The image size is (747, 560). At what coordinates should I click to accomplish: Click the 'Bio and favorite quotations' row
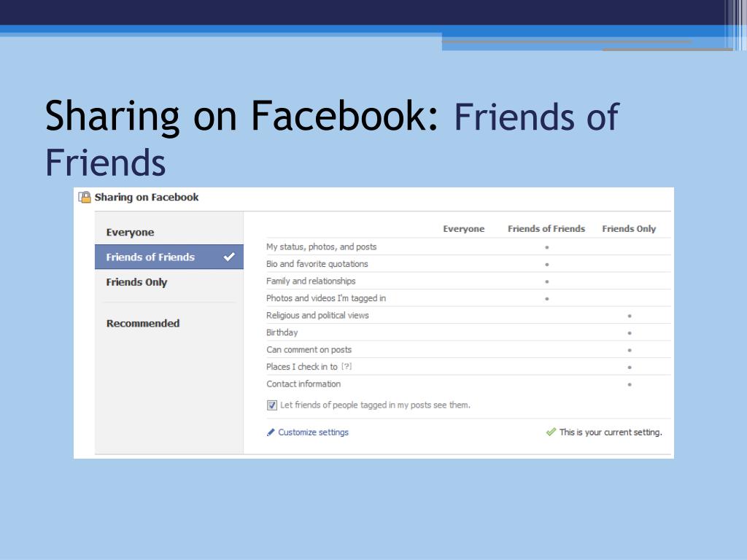(468, 264)
